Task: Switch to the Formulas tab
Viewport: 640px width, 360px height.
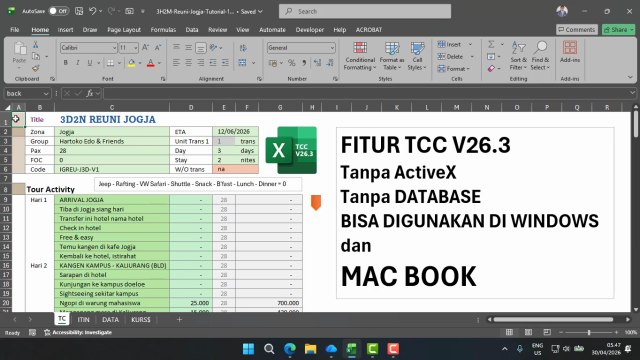Action: tap(163, 30)
